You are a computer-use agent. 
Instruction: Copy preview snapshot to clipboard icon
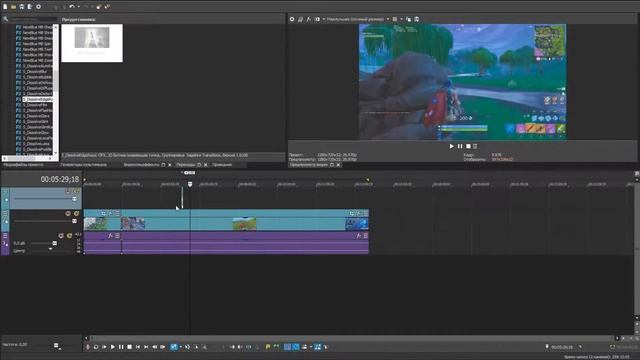pyautogui.click(x=409, y=19)
